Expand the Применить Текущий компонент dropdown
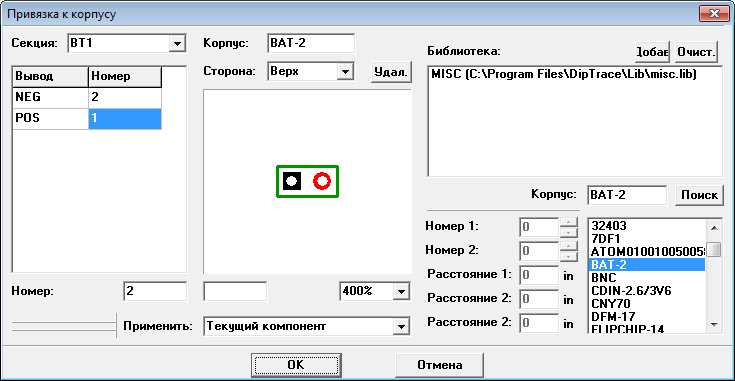 (x=401, y=327)
